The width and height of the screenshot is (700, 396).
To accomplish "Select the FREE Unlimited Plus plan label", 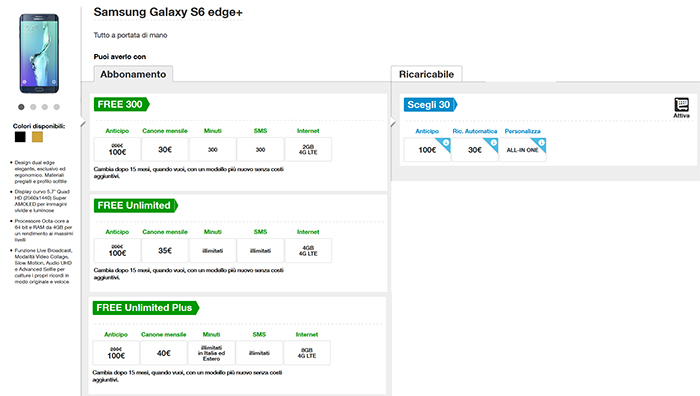I will tap(146, 308).
